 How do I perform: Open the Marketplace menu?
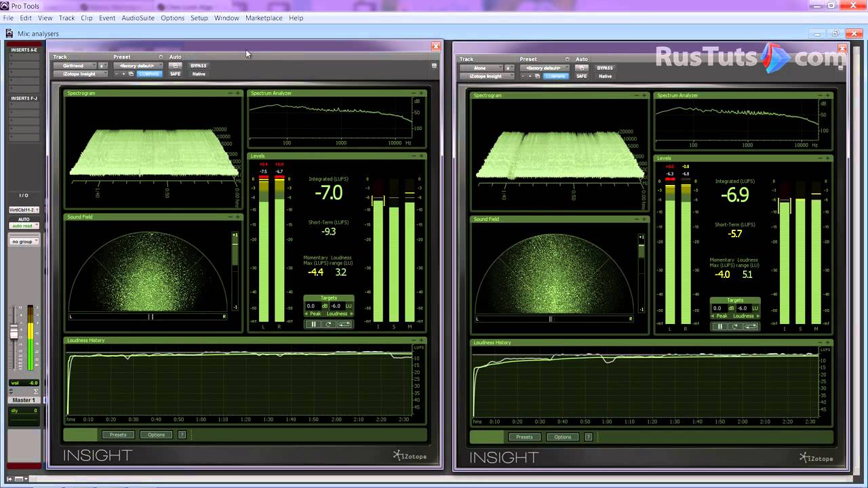pos(264,18)
